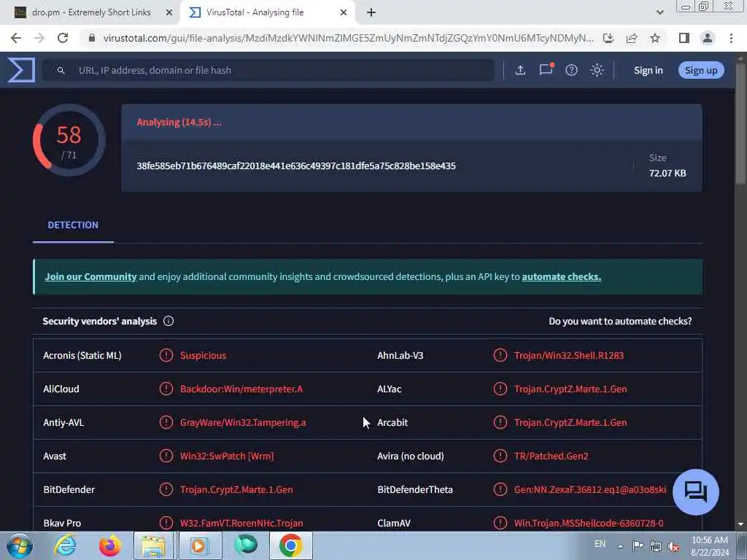Click the Win32:SwPatch [Wrm] detection
Viewport: 747px width, 560px height.
[x=227, y=456]
